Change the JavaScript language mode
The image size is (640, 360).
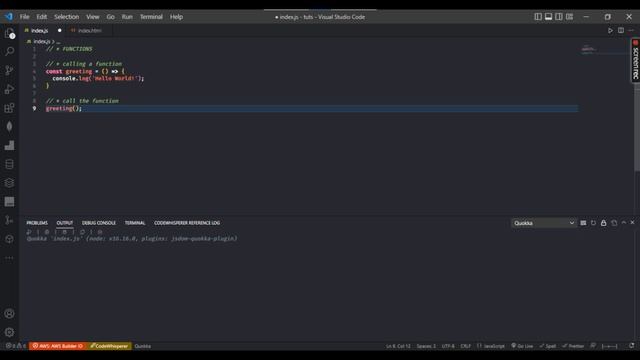(x=491, y=346)
